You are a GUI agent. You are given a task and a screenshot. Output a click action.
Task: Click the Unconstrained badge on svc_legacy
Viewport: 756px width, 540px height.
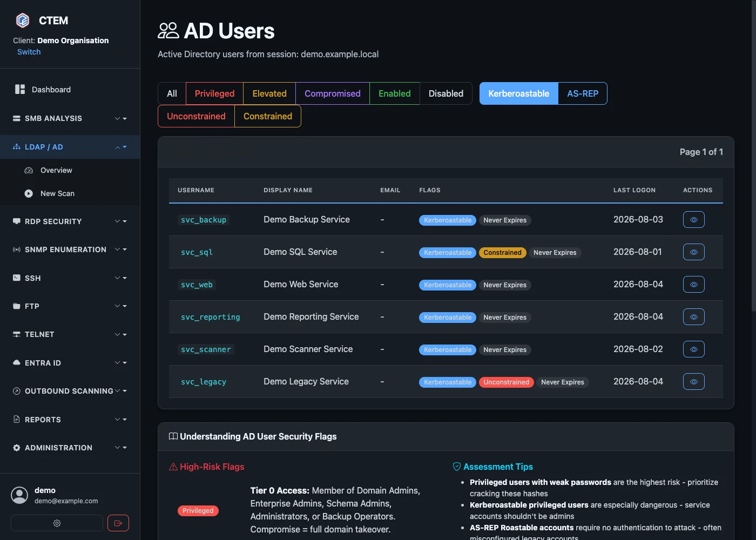tap(507, 382)
